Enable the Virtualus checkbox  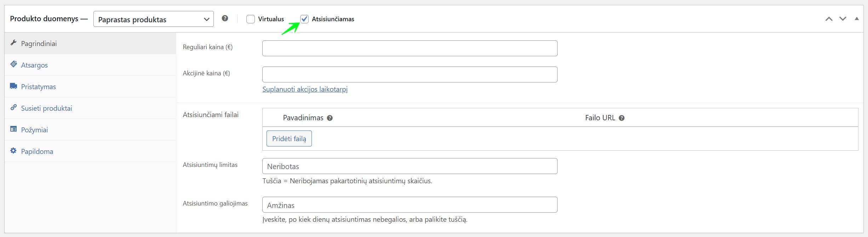click(251, 19)
